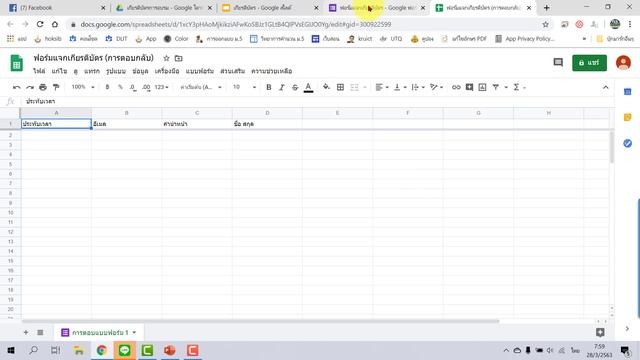The width and height of the screenshot is (640, 360).
Task: Select cell B1 อีเมล
Action: 127,124
